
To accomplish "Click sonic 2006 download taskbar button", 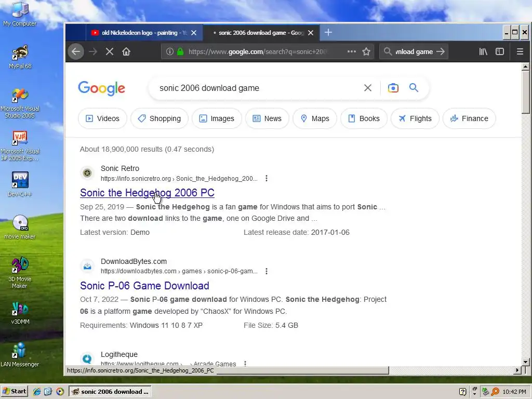I will (x=110, y=392).
